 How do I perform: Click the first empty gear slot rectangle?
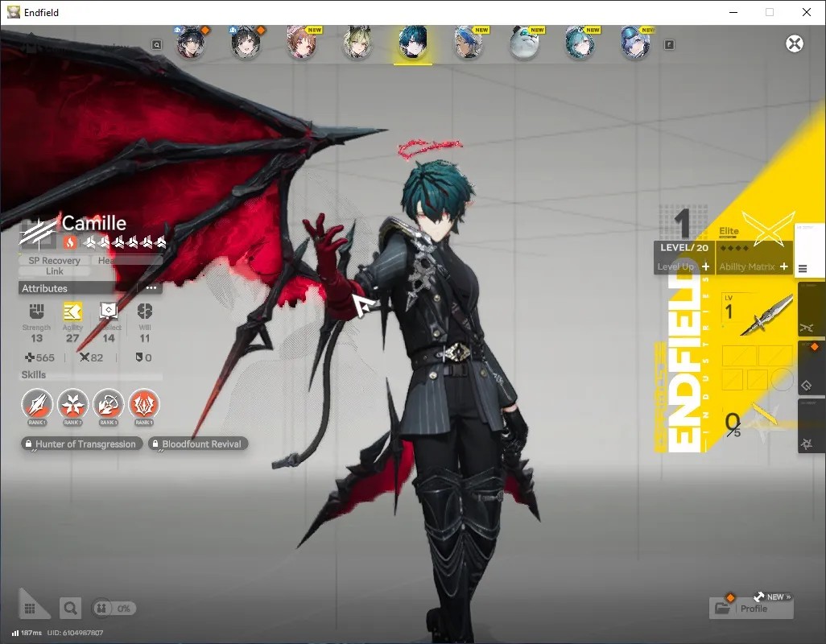740,356
